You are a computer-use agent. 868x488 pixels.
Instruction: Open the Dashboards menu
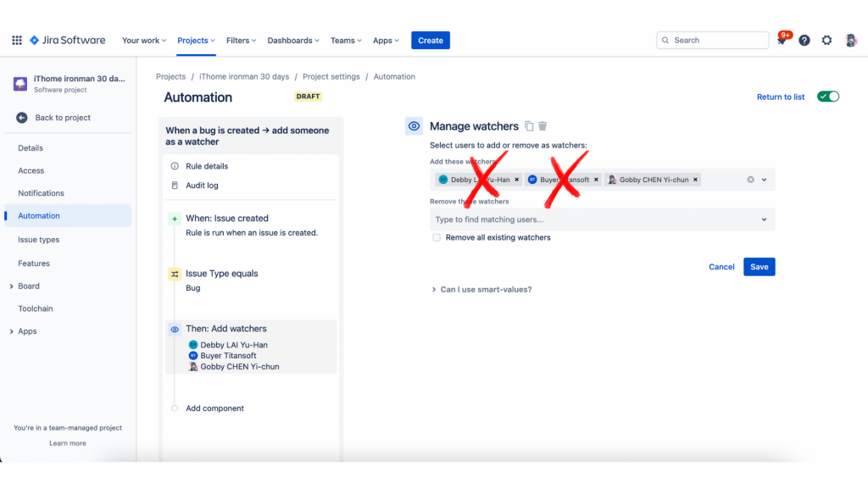pyautogui.click(x=292, y=41)
